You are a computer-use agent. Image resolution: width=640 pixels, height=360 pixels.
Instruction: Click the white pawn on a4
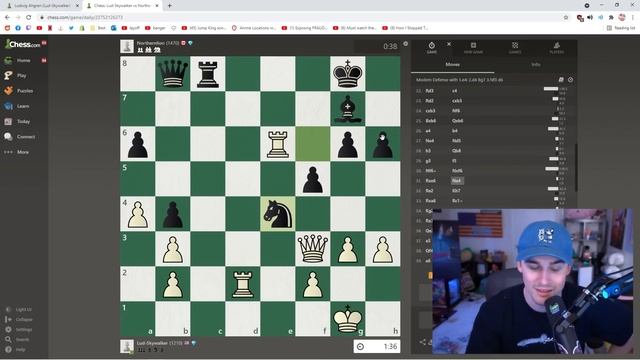click(x=138, y=214)
